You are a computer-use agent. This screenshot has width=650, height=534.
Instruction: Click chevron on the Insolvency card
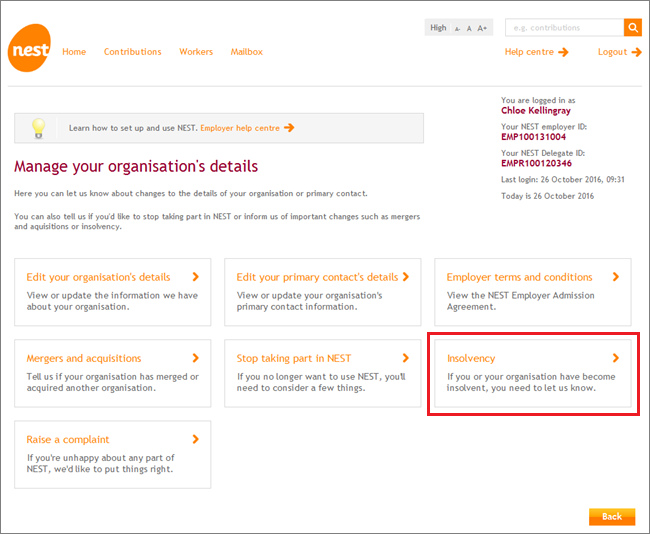click(x=616, y=358)
